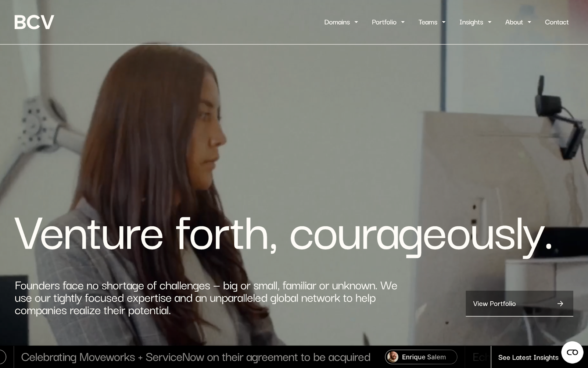Screen dimensions: 588x368
Task: Expand the Insights dropdown arrow
Action: click(x=490, y=22)
